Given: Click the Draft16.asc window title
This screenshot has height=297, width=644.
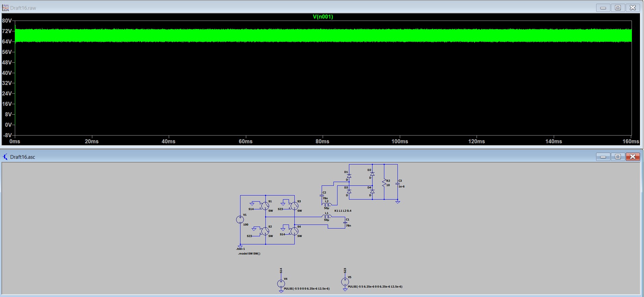Looking at the screenshot, I should pyautogui.click(x=23, y=157).
